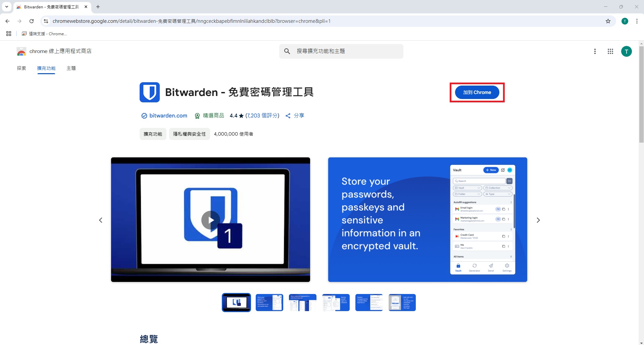Click the share icon next to 分享
Viewport: 644px width, 345px height.
tap(288, 115)
